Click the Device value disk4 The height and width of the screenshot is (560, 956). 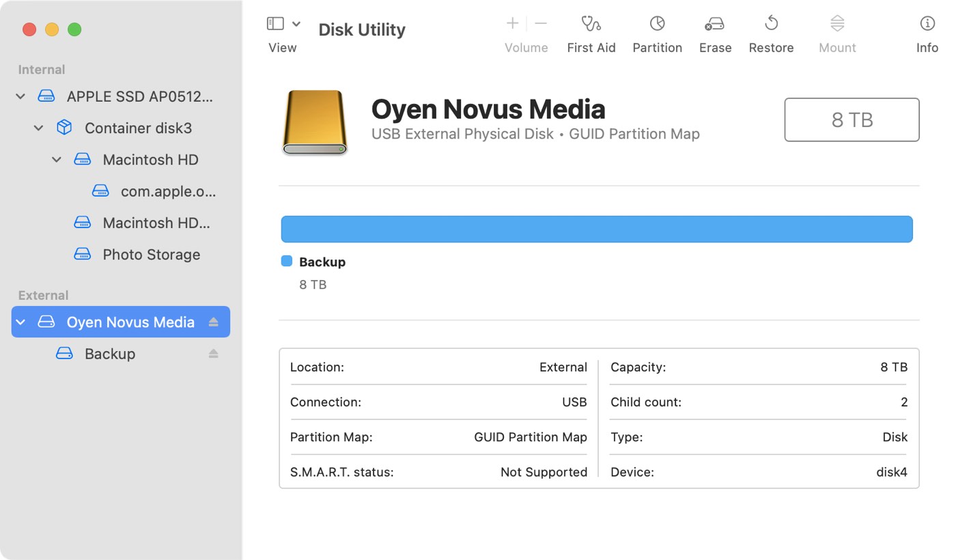892,472
